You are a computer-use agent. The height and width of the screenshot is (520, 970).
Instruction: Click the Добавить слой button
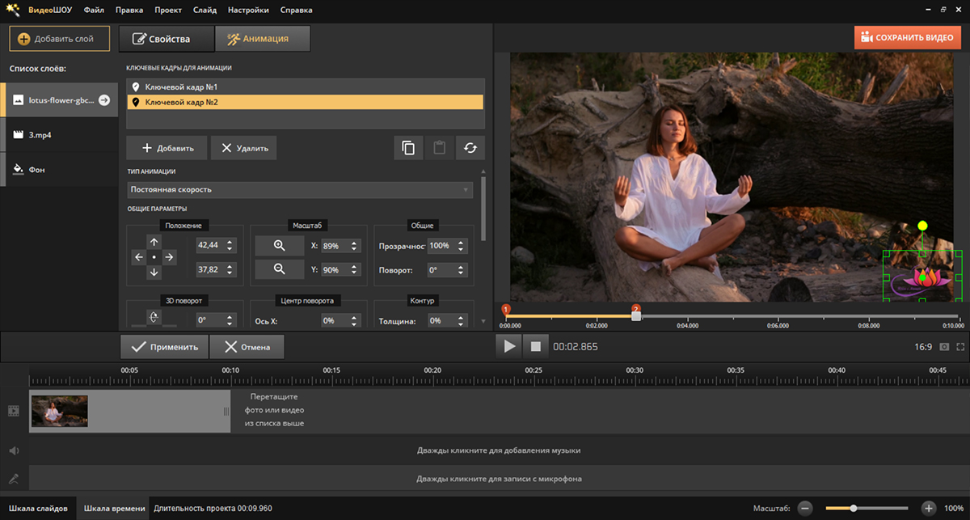(59, 38)
